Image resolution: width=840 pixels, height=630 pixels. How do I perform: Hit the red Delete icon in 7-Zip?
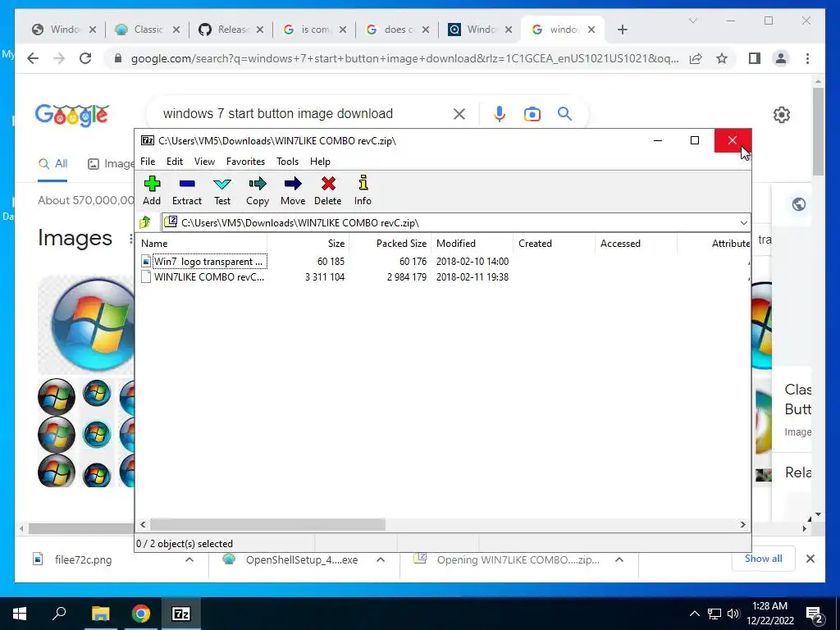[328, 190]
